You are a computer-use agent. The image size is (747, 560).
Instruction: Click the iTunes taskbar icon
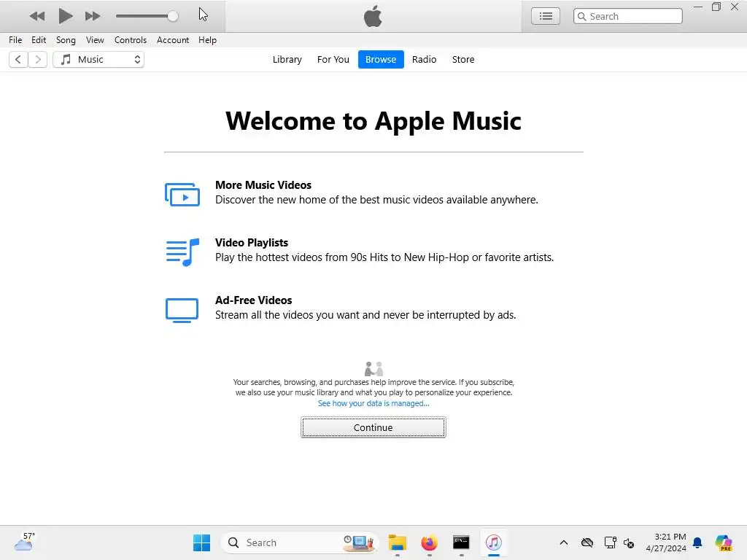494,542
